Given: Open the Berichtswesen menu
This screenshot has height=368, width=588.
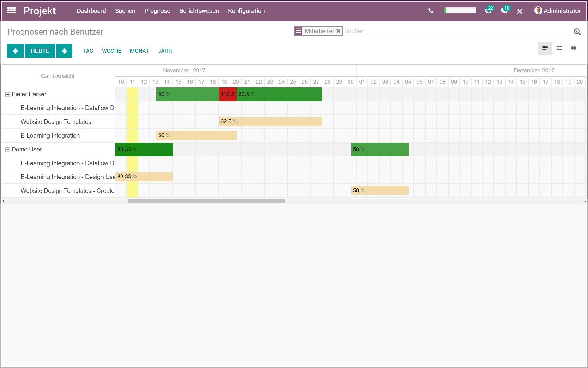Looking at the screenshot, I should point(199,11).
